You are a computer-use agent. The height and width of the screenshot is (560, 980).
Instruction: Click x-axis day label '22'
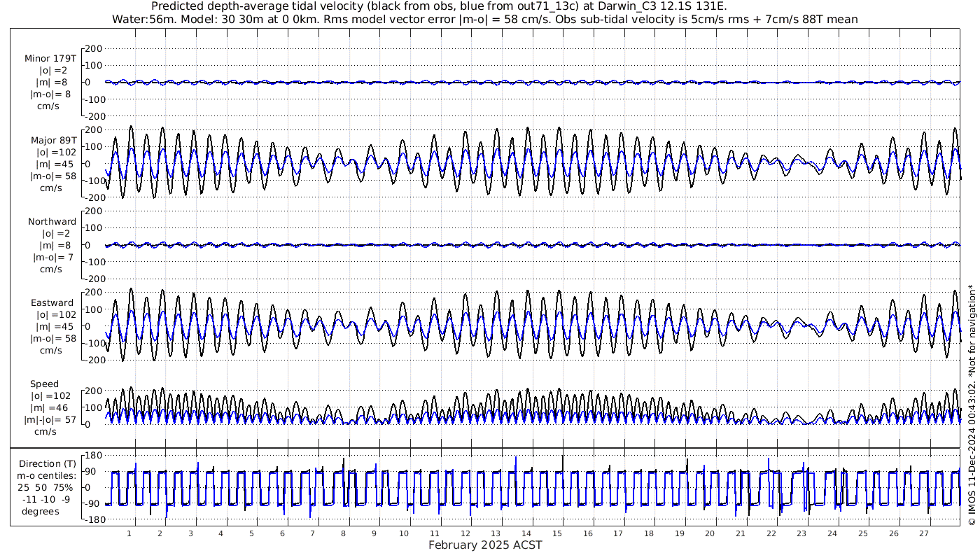pyautogui.click(x=771, y=533)
